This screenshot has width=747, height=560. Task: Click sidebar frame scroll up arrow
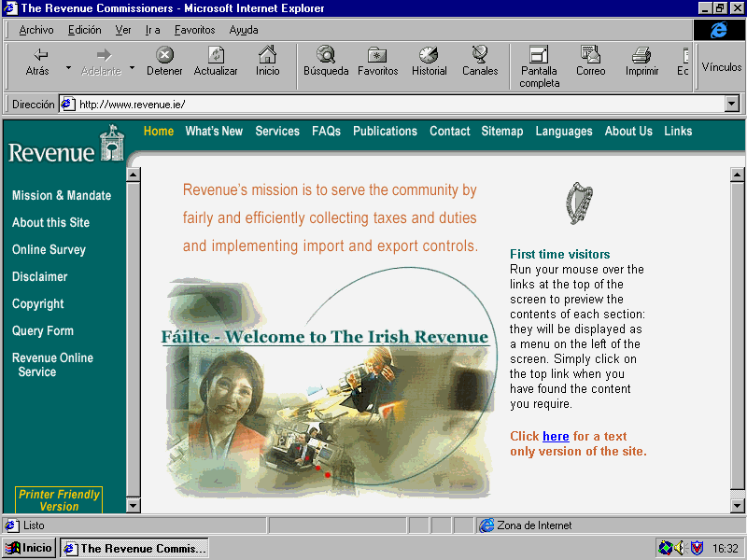(134, 175)
